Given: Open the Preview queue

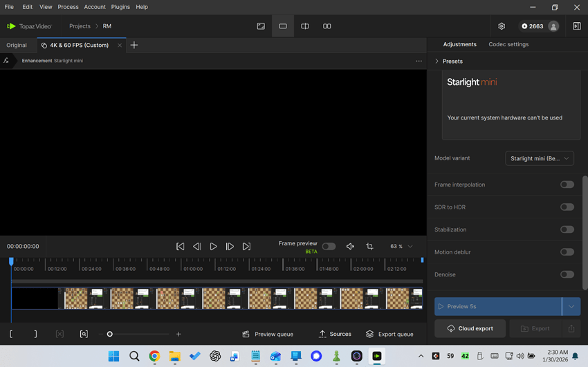Looking at the screenshot, I should point(268,334).
